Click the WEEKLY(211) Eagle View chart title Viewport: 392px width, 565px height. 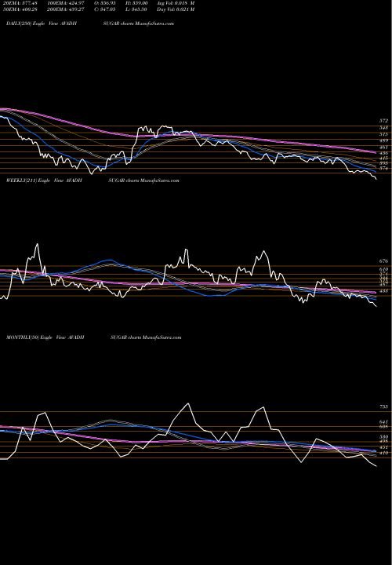(x=44, y=180)
